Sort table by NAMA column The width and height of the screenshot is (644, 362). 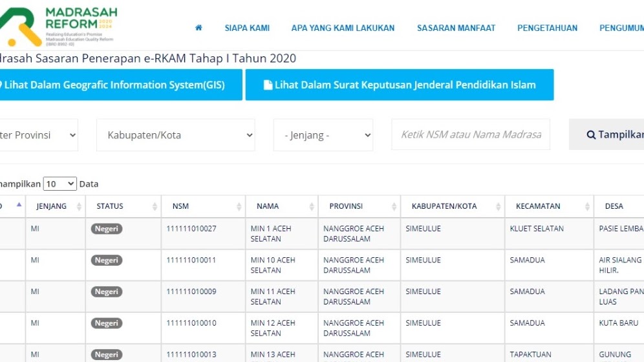tap(282, 206)
